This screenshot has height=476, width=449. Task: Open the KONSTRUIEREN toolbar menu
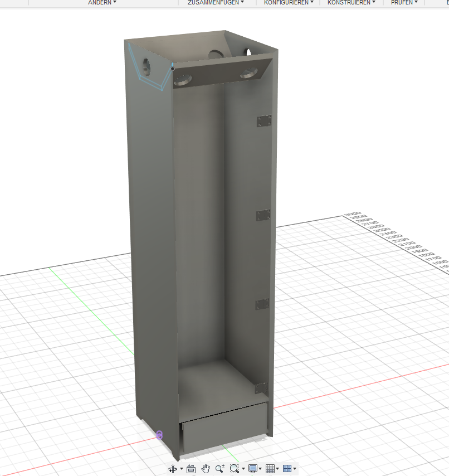(x=352, y=2)
